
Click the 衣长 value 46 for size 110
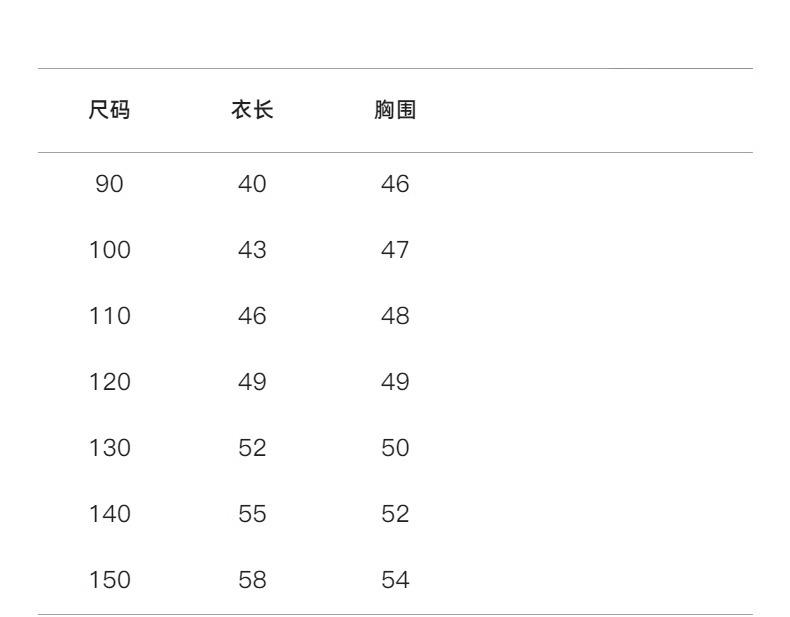(252, 317)
